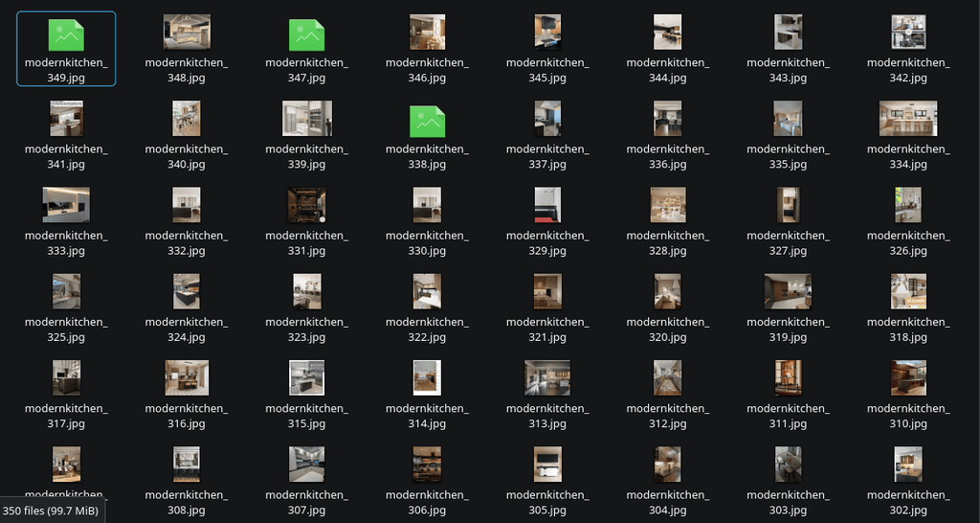Screen dimensions: 980x523
Task: Click the modernkitchen_333.jpg thumbnail
Action: (x=66, y=205)
